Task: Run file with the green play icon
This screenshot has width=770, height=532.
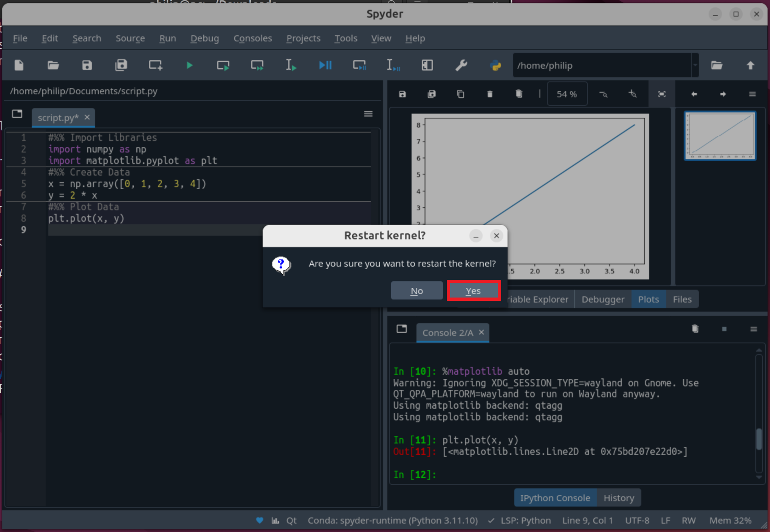Action: pos(189,65)
